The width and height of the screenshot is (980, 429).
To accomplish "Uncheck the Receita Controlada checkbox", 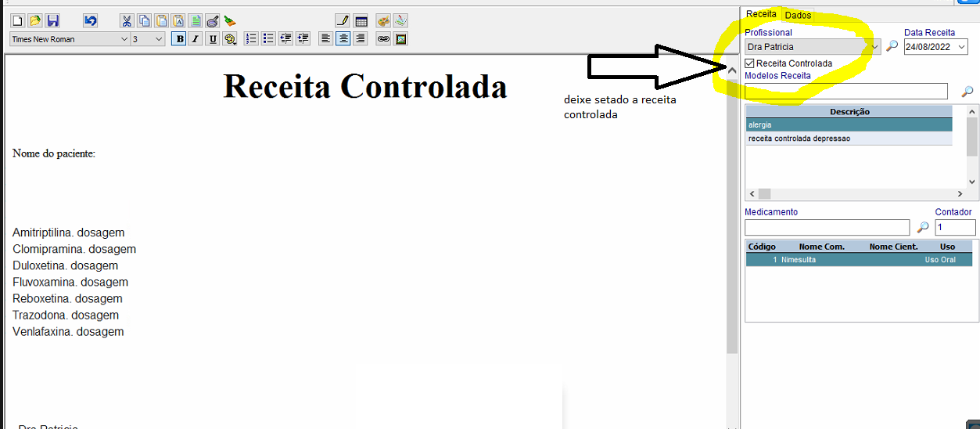I will point(750,63).
